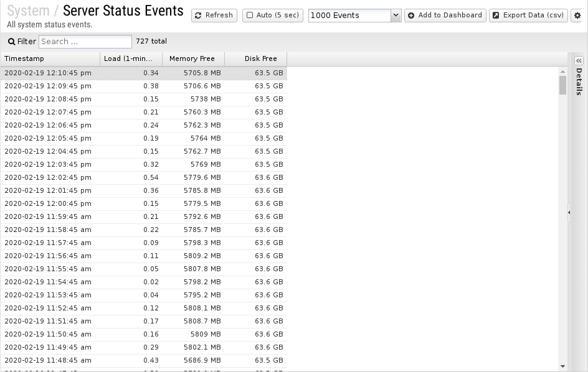Select row 2020-02-19 11:52:45 am
Viewport: 588px width, 372px height.
(144, 309)
